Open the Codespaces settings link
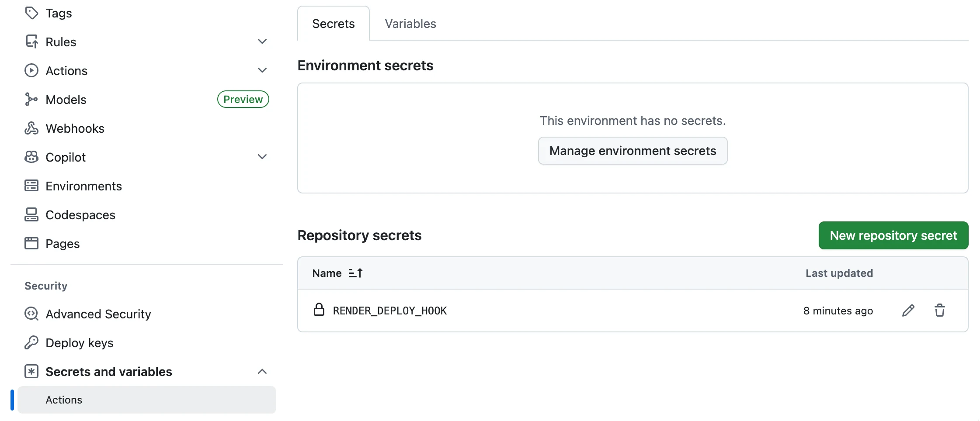The height and width of the screenshot is (421, 980). point(80,215)
